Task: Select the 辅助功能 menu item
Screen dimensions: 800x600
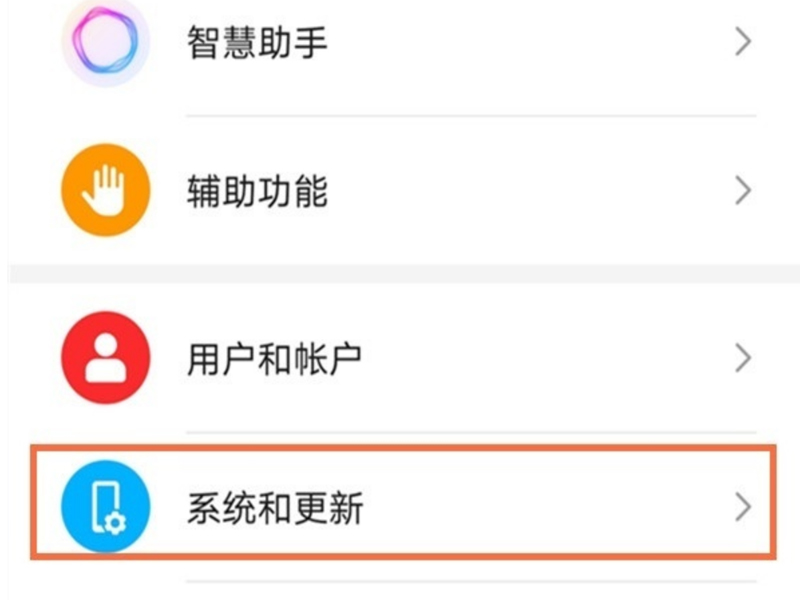Action: coord(400,190)
